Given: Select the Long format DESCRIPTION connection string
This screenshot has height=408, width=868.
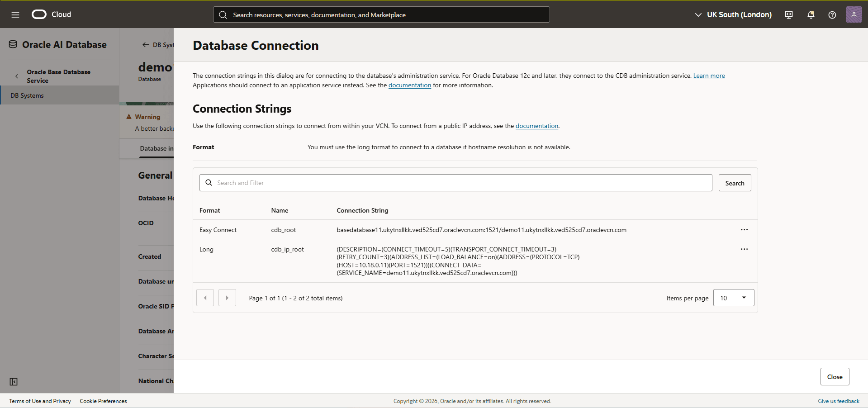Looking at the screenshot, I should point(458,261).
